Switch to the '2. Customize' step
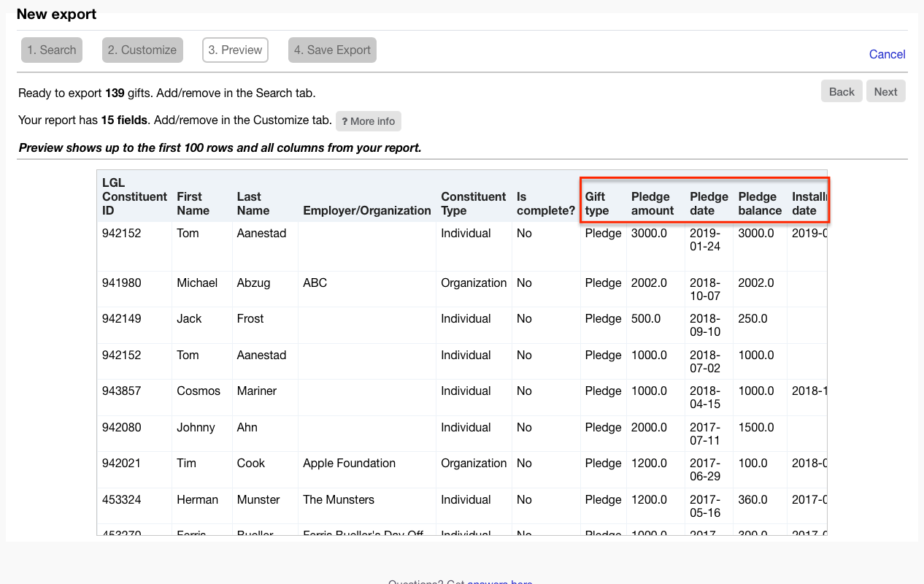The image size is (924, 584). (x=142, y=50)
